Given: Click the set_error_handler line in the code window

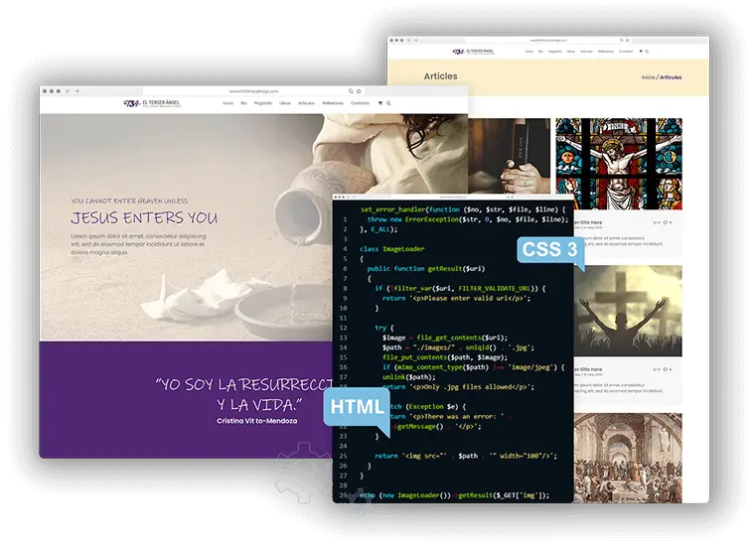Looking at the screenshot, I should [463, 209].
